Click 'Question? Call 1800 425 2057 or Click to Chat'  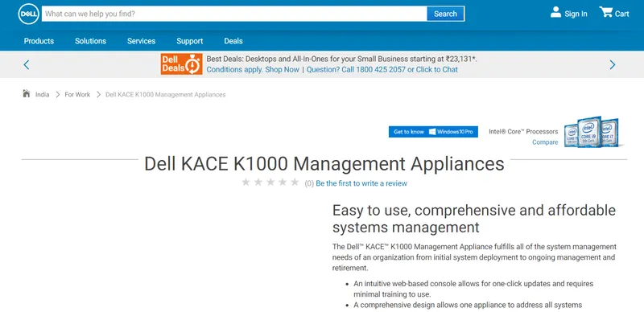click(x=382, y=69)
